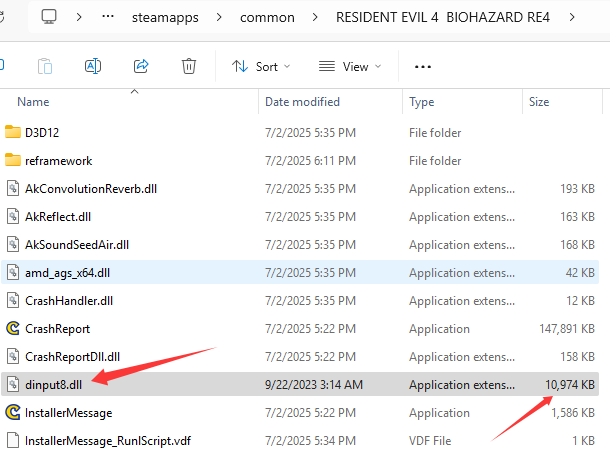Select file name AkConvolutionReverb.dll
Image resolution: width=610 pixels, height=455 pixels.
[91, 189]
